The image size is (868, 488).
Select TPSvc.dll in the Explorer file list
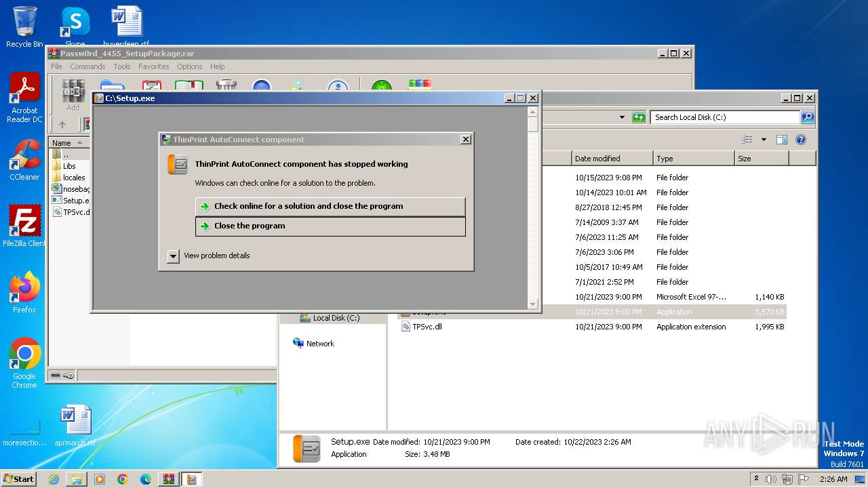[427, 327]
